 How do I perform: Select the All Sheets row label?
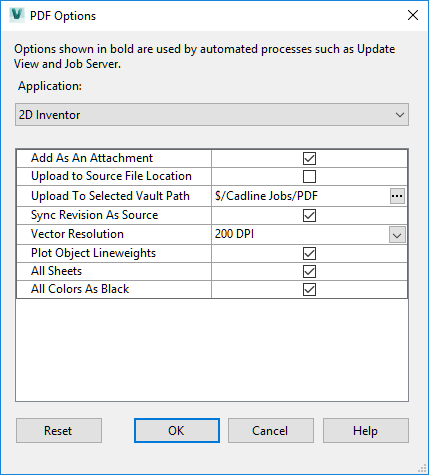click(56, 271)
